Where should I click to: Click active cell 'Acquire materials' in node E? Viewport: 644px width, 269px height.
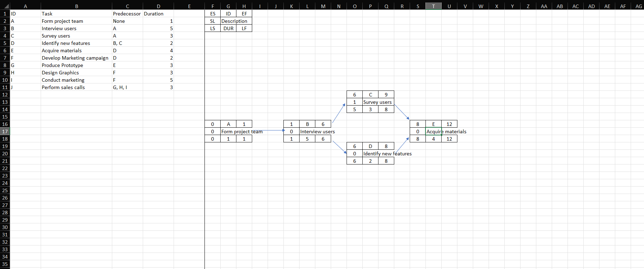[x=434, y=132]
